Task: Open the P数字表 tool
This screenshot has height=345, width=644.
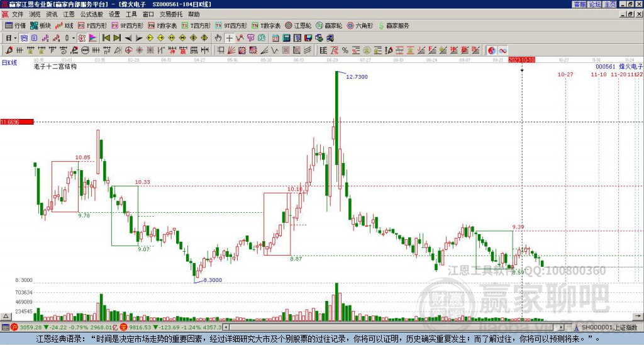Action: click(x=163, y=25)
